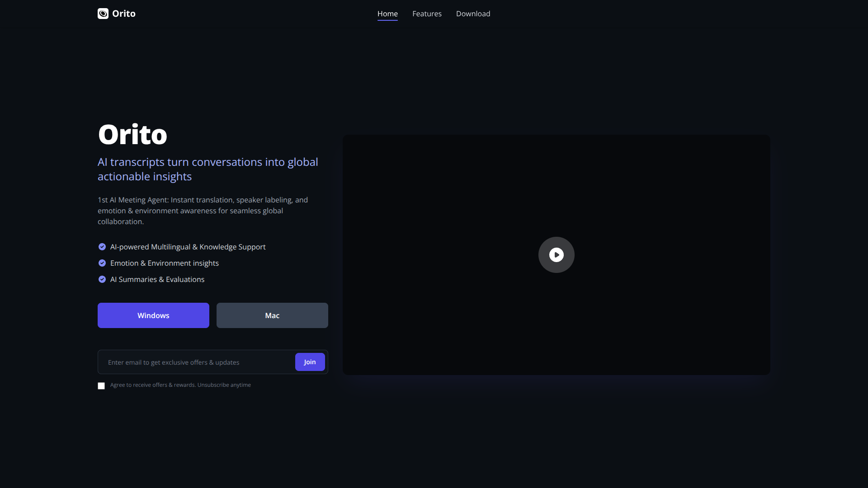The width and height of the screenshot is (868, 488).
Task: Click the Unsubscribe anytime consent text
Action: [x=224, y=385]
